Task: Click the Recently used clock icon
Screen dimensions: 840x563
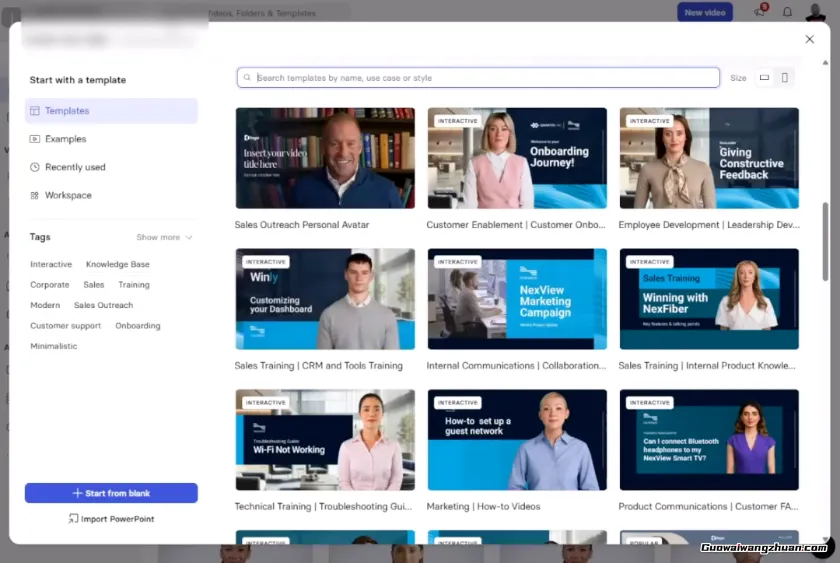Action: tap(35, 167)
